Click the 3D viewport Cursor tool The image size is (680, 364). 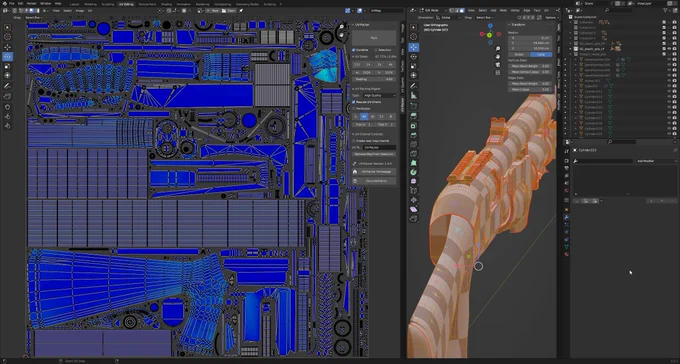pyautogui.click(x=414, y=37)
